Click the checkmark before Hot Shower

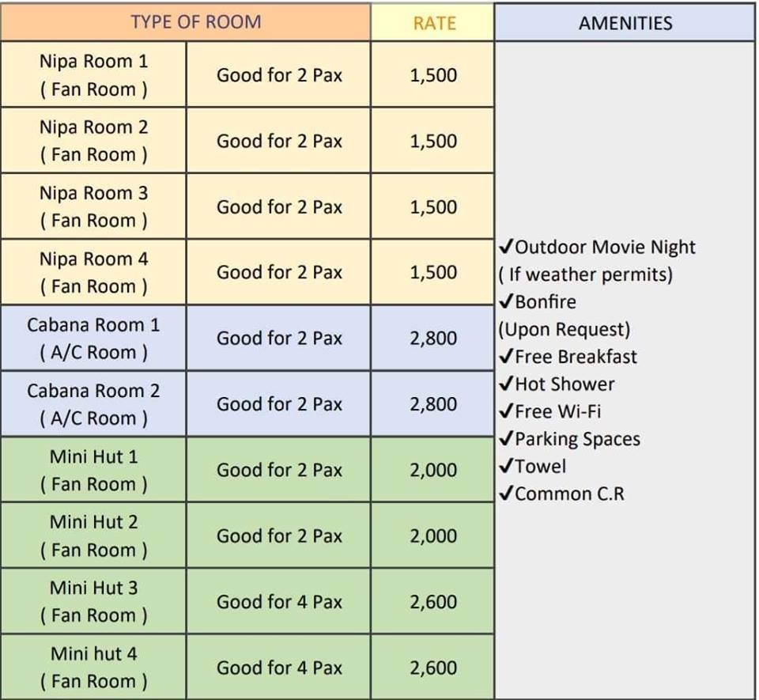pos(507,384)
